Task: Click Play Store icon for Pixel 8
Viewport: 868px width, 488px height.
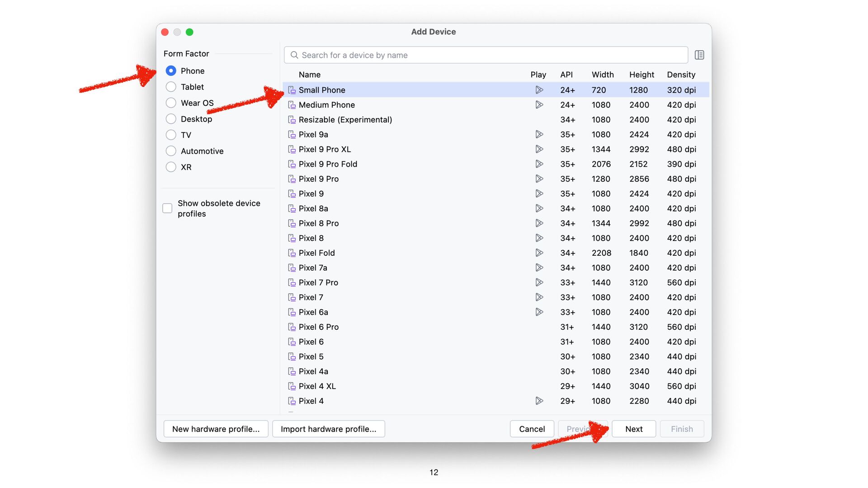Action: coord(539,238)
